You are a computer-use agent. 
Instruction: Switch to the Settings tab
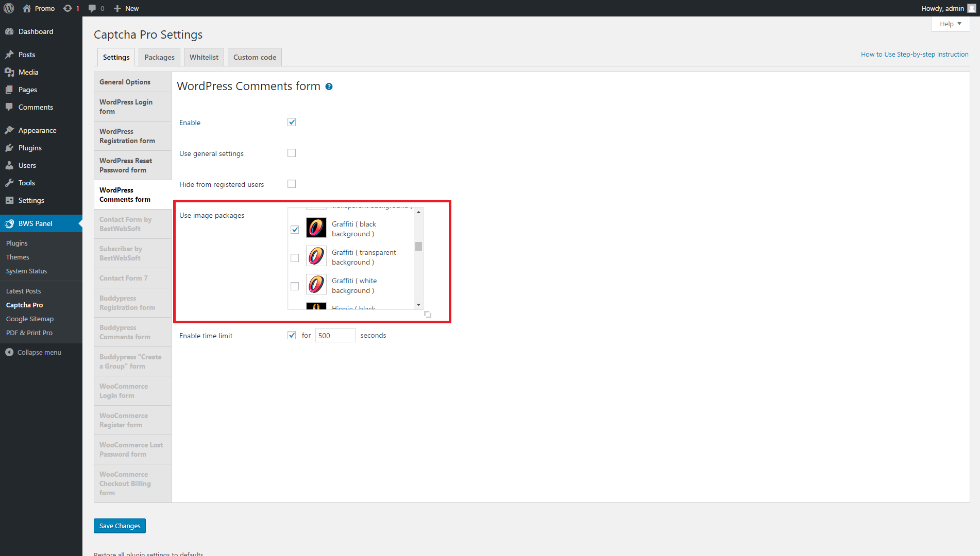(x=116, y=57)
